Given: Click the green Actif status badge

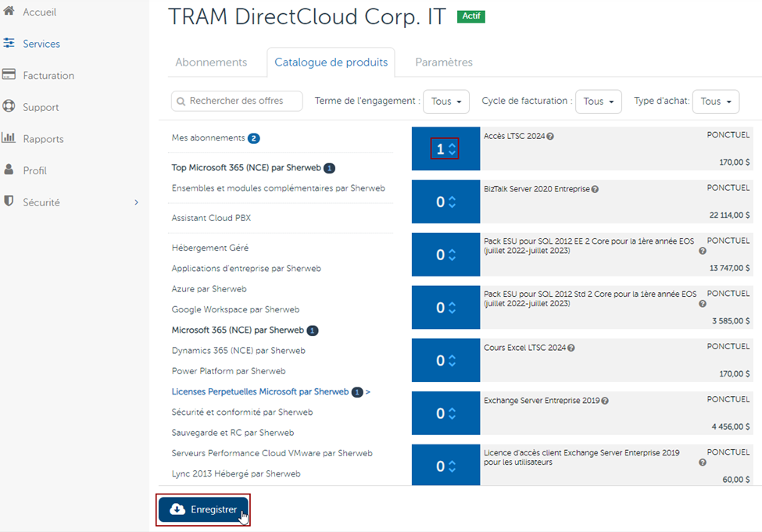Looking at the screenshot, I should 471,16.
